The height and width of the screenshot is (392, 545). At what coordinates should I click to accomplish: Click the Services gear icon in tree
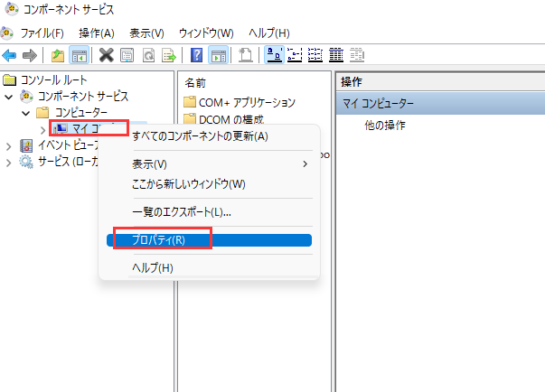tap(26, 162)
